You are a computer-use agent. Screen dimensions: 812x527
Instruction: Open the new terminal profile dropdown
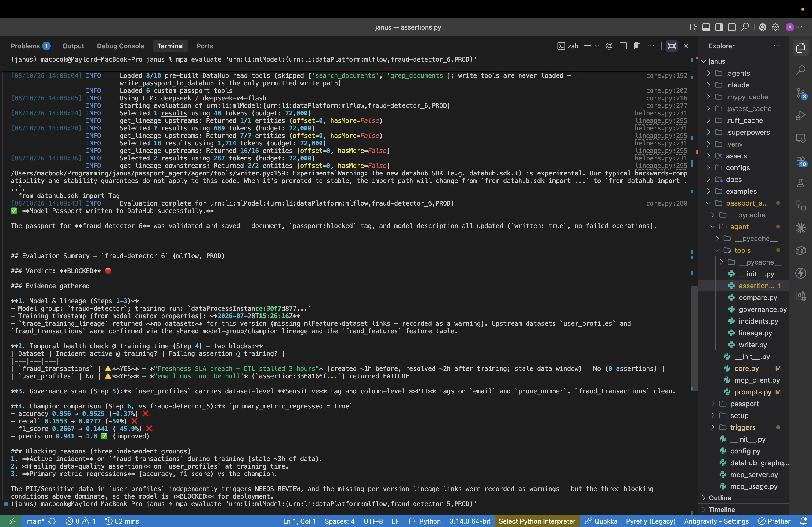tap(597, 46)
